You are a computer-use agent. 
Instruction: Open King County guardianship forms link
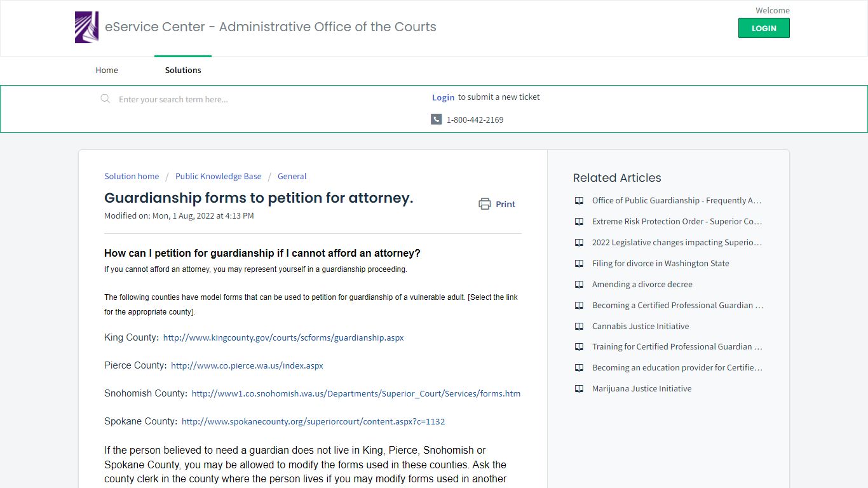[283, 337]
